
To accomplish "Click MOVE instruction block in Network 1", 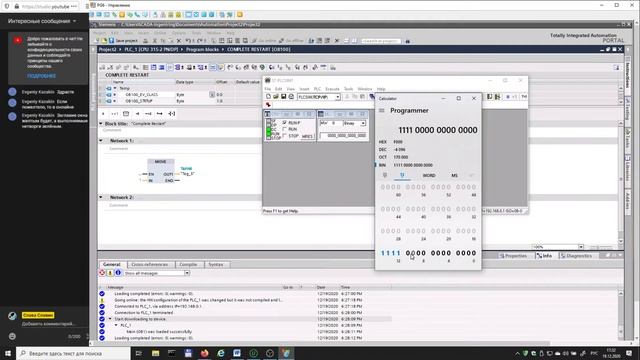I will (x=161, y=171).
